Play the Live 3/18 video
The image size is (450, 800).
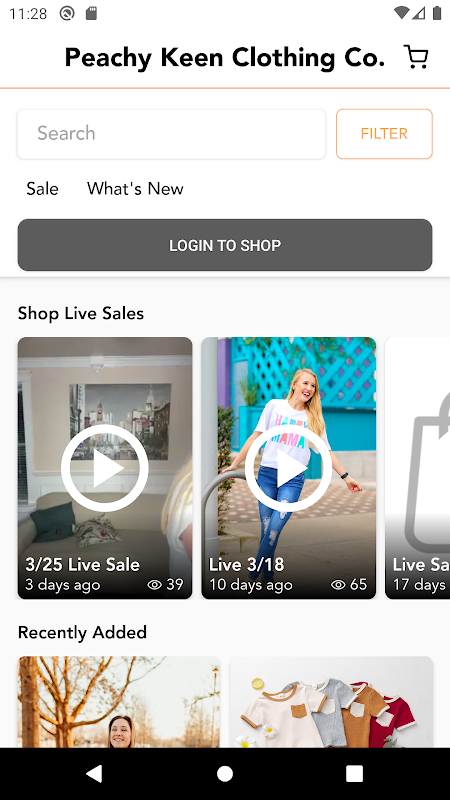click(288, 468)
